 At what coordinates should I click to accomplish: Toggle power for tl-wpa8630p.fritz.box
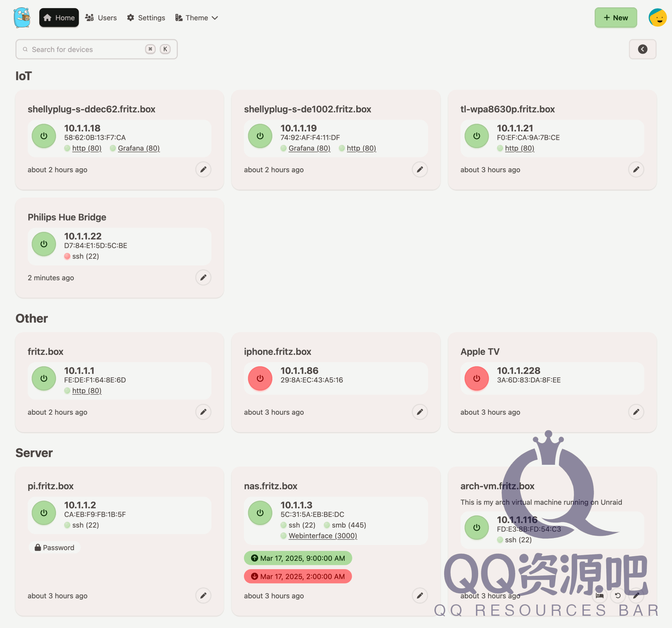[x=476, y=136]
